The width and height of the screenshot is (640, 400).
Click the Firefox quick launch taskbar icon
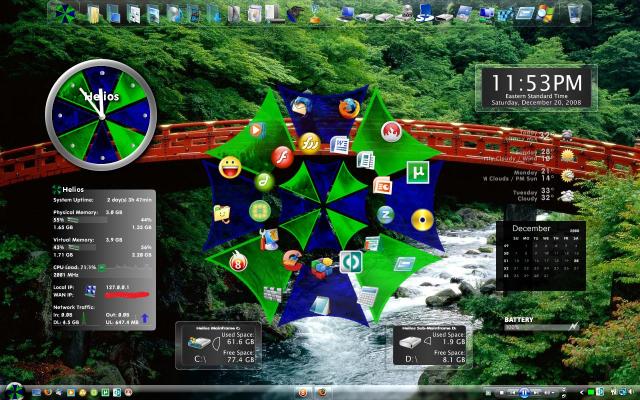click(48, 392)
